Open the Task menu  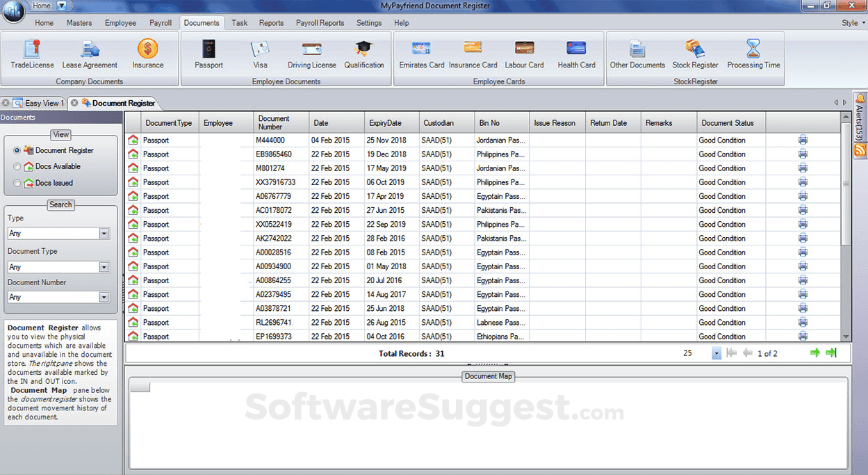[240, 23]
